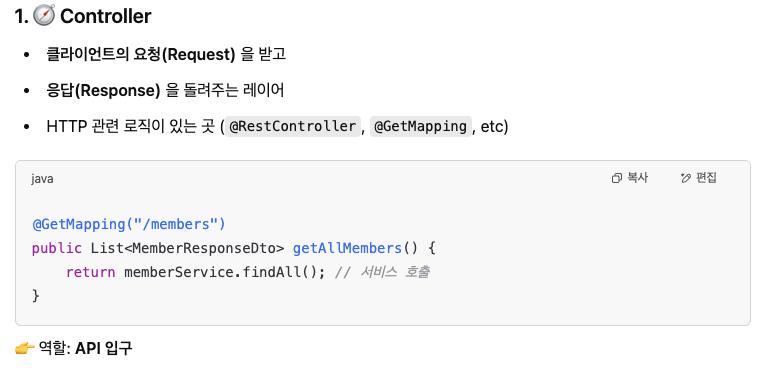This screenshot has height=368, width=772.
Task: Click the @RestController inline code chip
Action: click(x=293, y=127)
